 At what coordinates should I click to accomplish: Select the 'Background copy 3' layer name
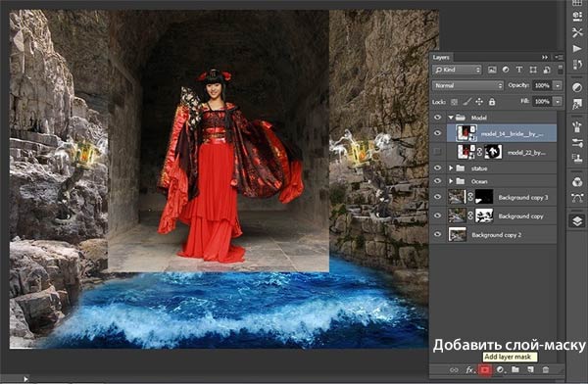523,197
